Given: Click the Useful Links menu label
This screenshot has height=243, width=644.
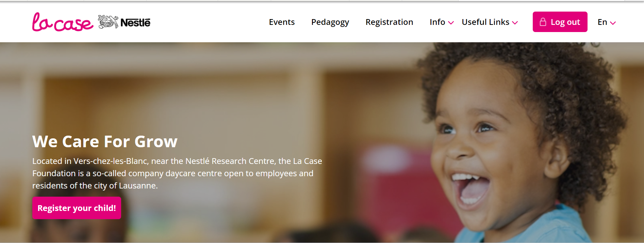Looking at the screenshot, I should click(485, 22).
